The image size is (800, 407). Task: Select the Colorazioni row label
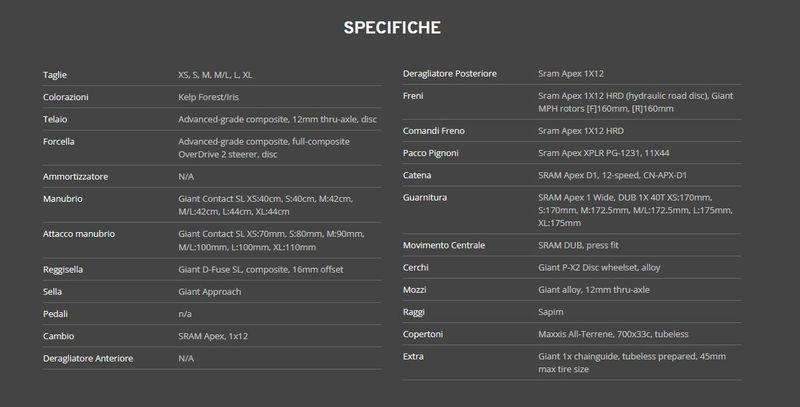click(x=66, y=97)
